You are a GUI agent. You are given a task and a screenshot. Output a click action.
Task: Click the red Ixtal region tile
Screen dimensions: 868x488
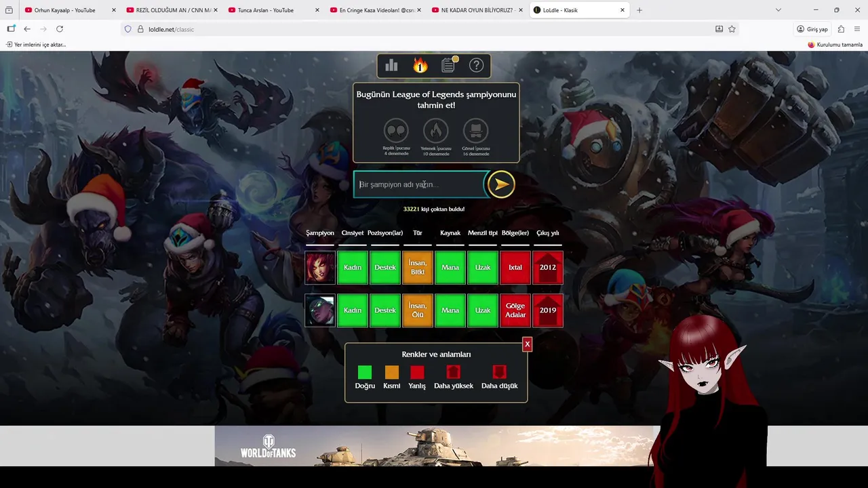coord(515,268)
